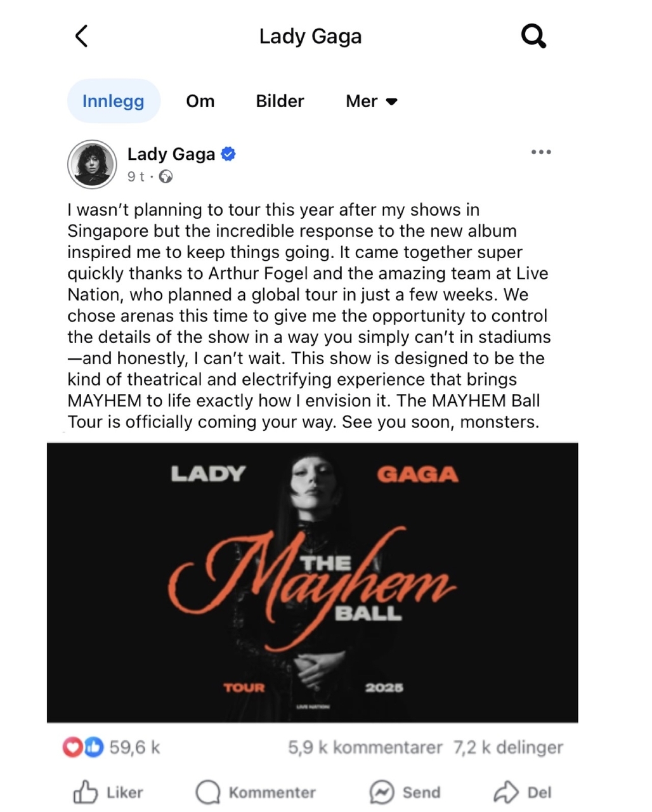The width and height of the screenshot is (652, 812).
Task: Open the Lady Gaga profile picture
Action: click(93, 164)
